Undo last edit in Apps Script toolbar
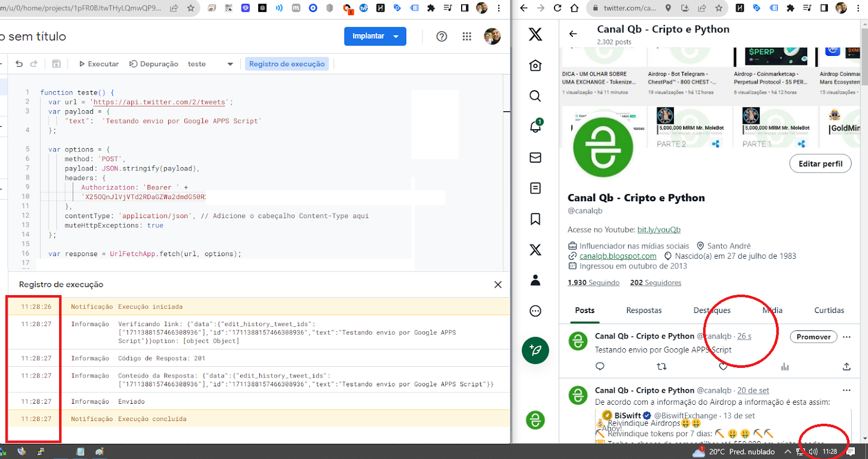 (x=19, y=63)
